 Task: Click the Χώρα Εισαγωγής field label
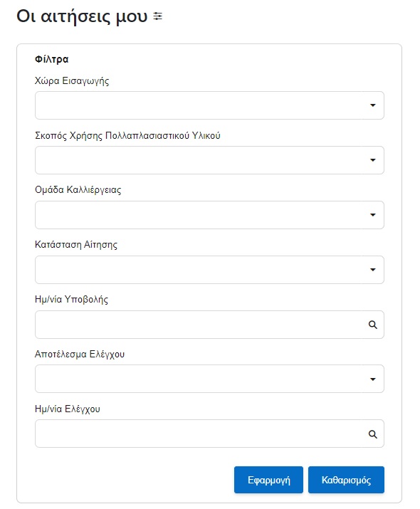click(x=72, y=81)
